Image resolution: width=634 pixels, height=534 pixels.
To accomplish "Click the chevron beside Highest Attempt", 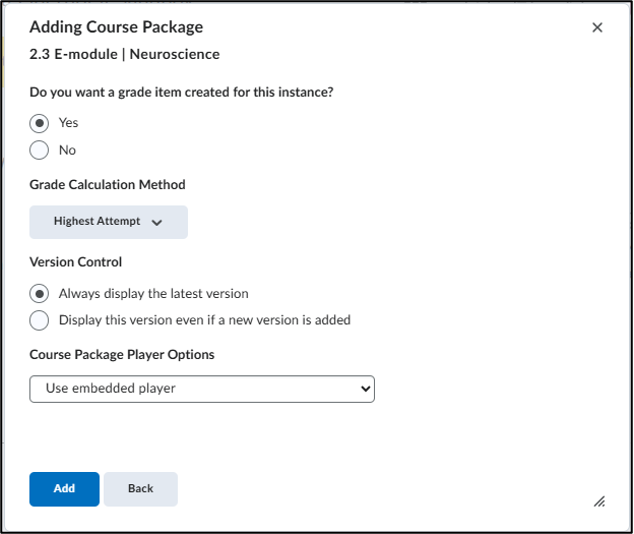I will point(157,222).
